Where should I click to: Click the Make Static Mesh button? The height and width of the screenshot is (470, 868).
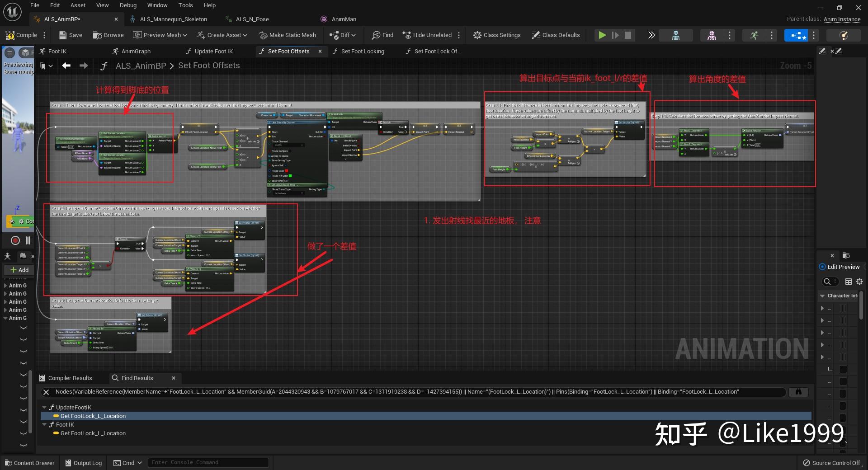288,35
